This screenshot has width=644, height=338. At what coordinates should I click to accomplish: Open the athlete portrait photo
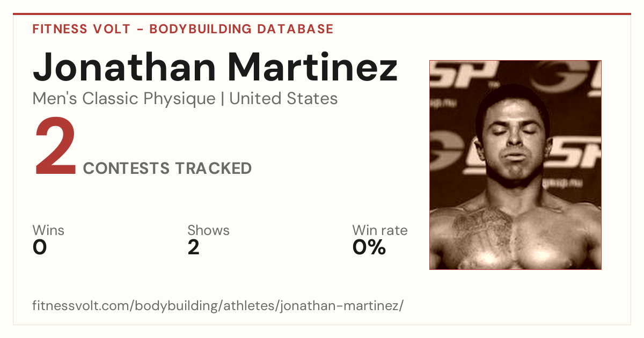point(515,165)
